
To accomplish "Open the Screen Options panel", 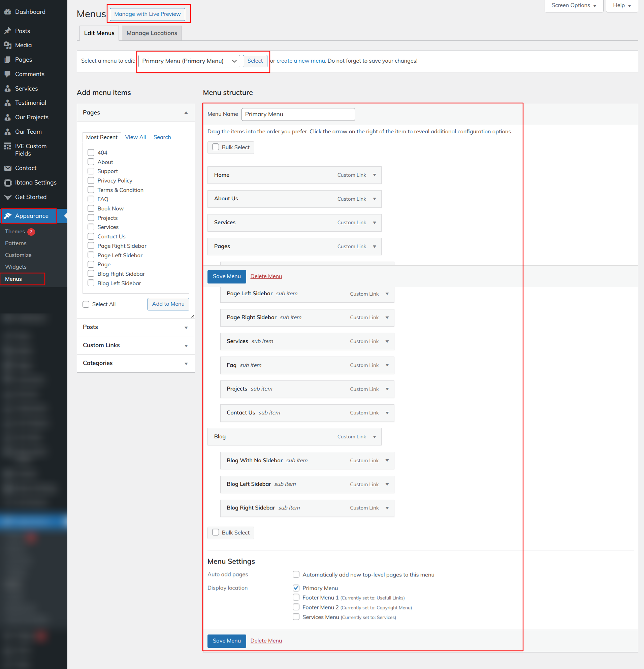I will click(x=574, y=5).
